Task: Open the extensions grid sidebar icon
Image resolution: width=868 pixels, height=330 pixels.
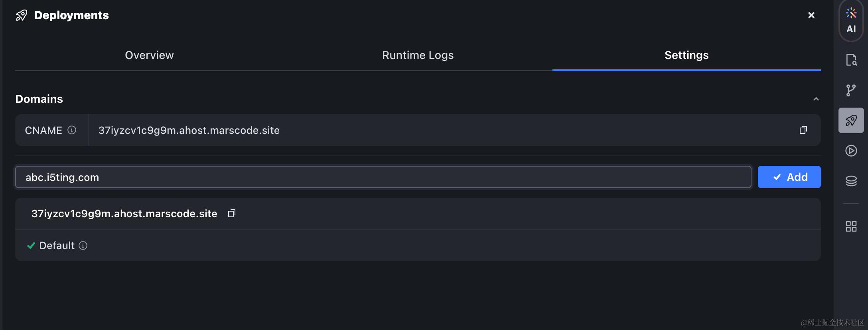Action: pos(851,226)
